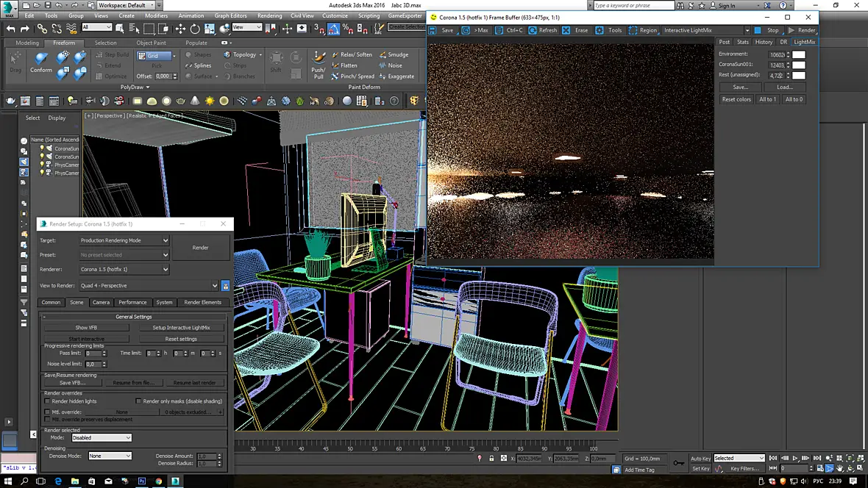Screen dimensions: 868x488
Task: Switch to the Modeling ribbon tab
Action: click(x=27, y=43)
